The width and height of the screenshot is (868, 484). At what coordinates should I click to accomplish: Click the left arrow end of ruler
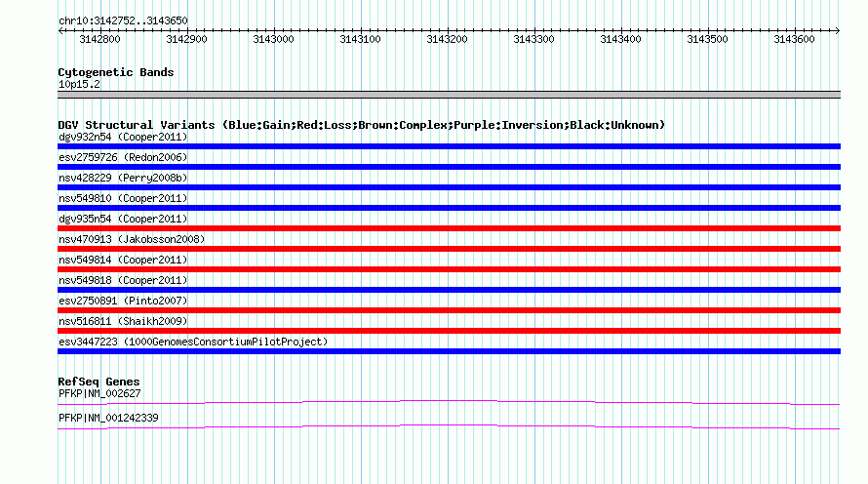[x=60, y=30]
